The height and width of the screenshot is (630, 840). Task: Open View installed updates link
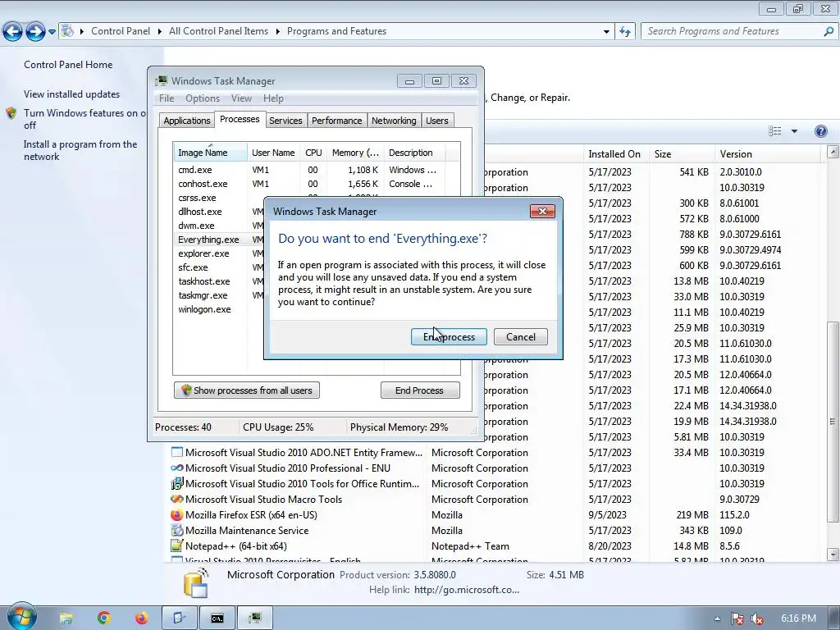72,94
